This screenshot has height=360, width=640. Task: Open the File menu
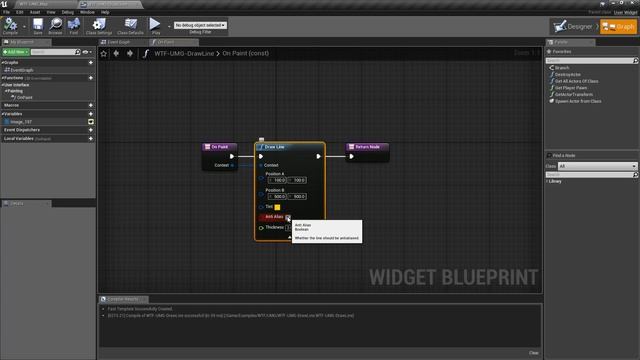(x=7, y=12)
